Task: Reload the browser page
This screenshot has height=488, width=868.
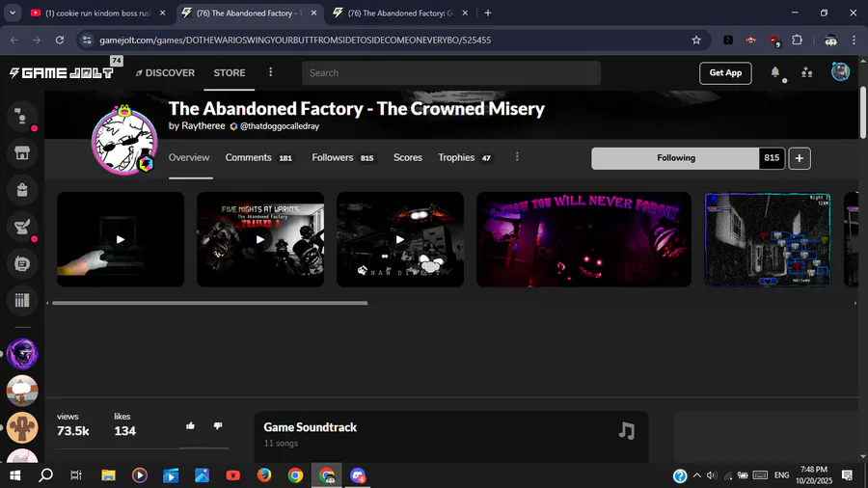Action: point(60,40)
